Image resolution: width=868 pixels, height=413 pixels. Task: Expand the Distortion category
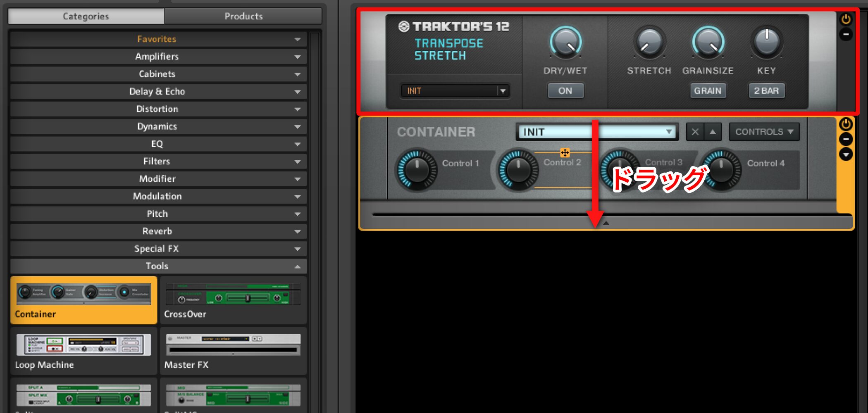tap(158, 109)
